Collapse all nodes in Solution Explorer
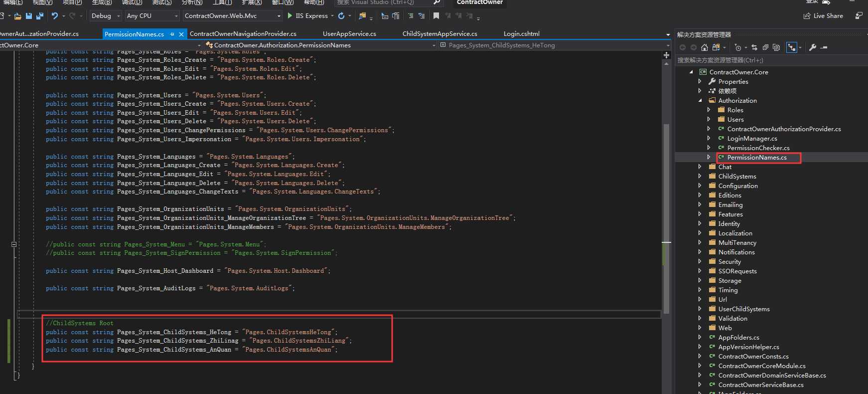This screenshot has height=394, width=868. (765, 47)
